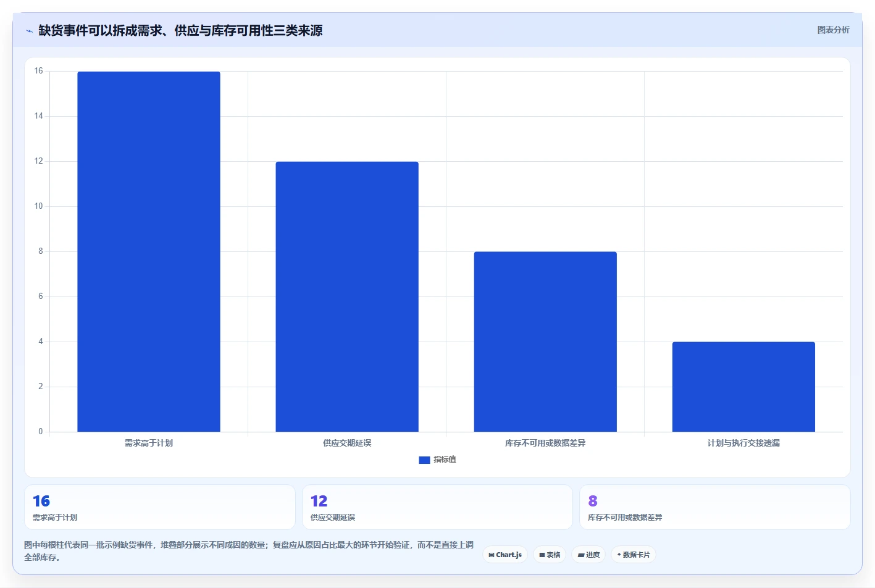Click the purple data card value 8
The width and height of the screenshot is (875, 588).
tap(593, 501)
